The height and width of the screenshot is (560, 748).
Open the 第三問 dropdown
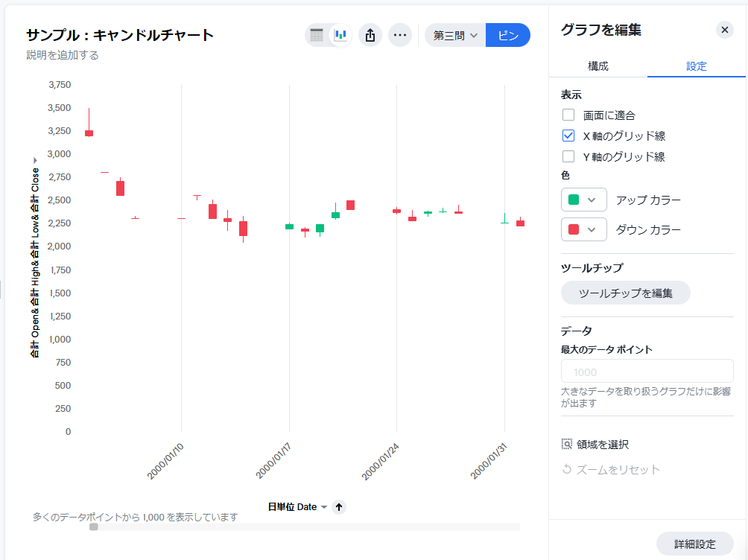tap(455, 35)
